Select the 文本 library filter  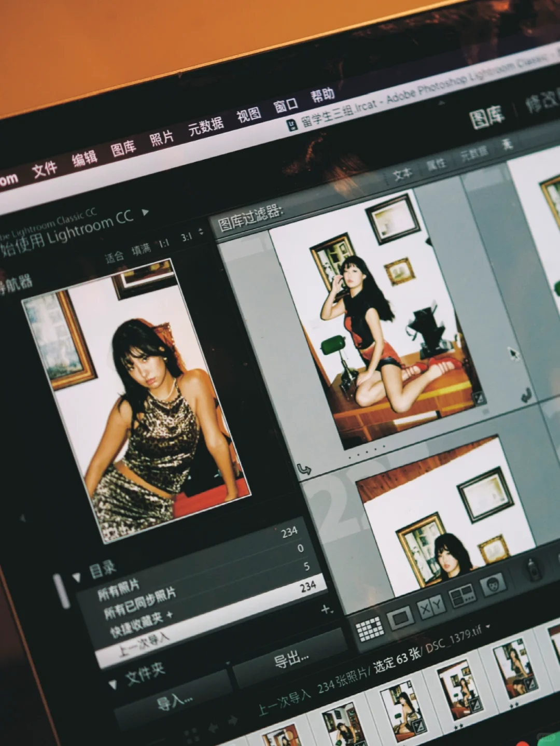pos(403,174)
